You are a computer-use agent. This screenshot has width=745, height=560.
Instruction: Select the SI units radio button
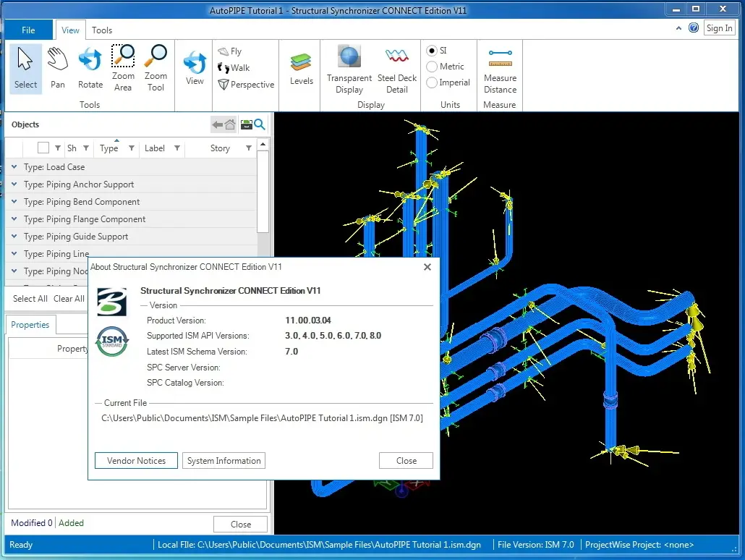431,51
